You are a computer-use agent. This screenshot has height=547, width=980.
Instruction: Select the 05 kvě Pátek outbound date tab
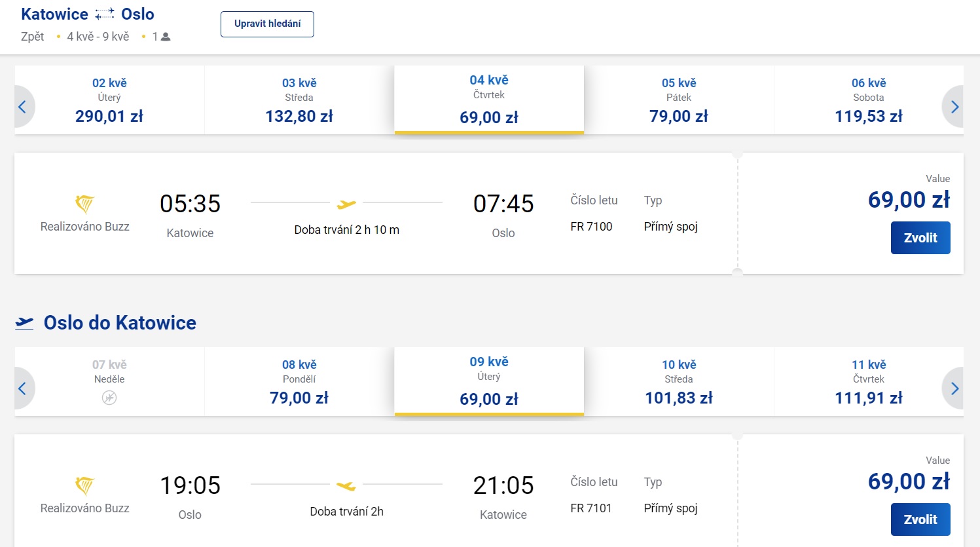click(679, 100)
